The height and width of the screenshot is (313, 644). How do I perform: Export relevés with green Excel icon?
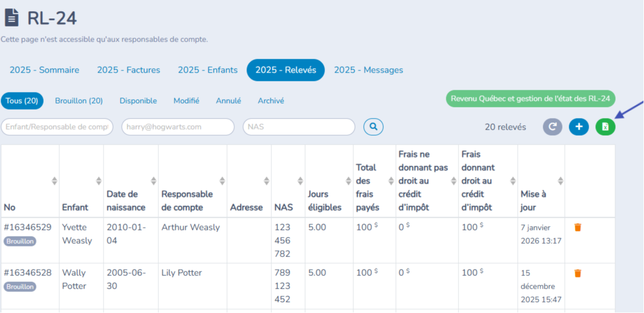point(605,127)
